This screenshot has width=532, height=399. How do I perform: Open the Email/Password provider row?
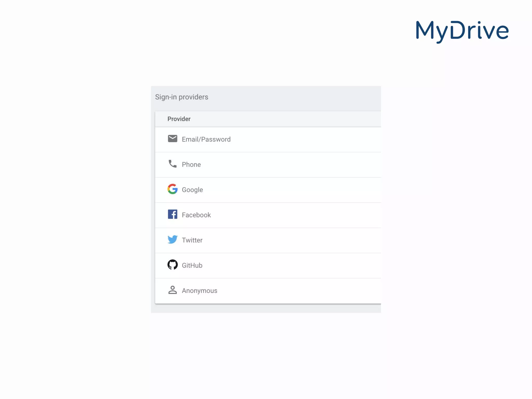tap(206, 139)
